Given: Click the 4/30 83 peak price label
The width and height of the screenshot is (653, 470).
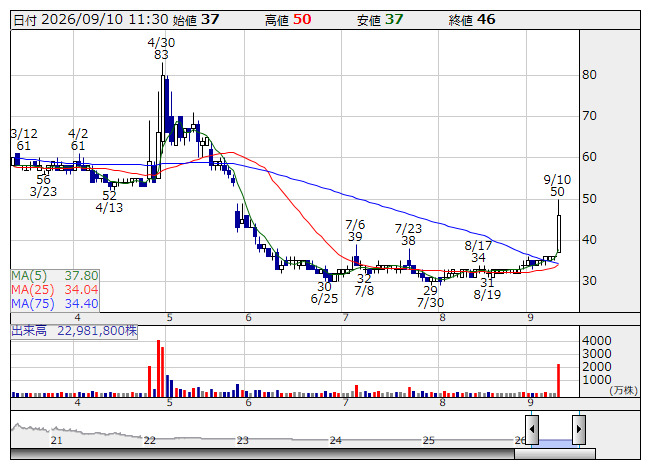Looking at the screenshot, I should tap(161, 49).
